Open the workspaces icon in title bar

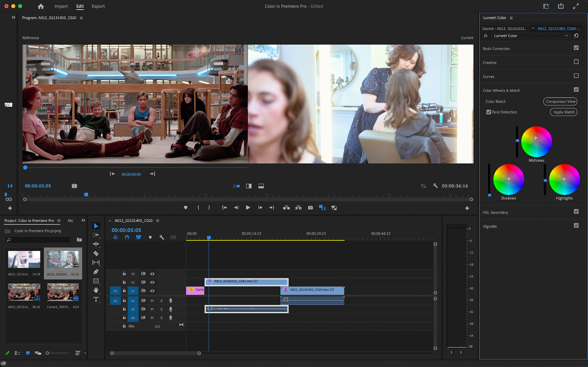tap(546, 6)
